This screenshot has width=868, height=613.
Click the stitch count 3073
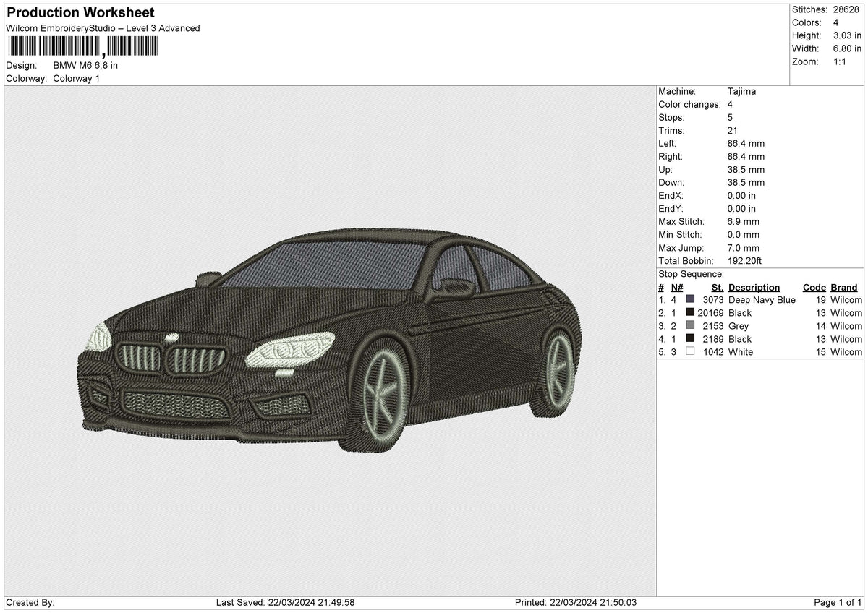click(x=712, y=300)
